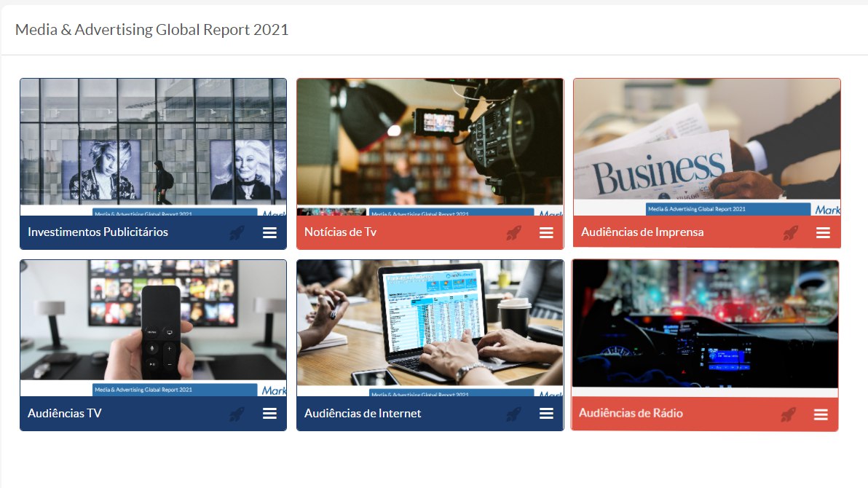Viewport: 868px width, 488px height.
Task: Select the Business newspaper thumbnail image
Action: click(706, 146)
